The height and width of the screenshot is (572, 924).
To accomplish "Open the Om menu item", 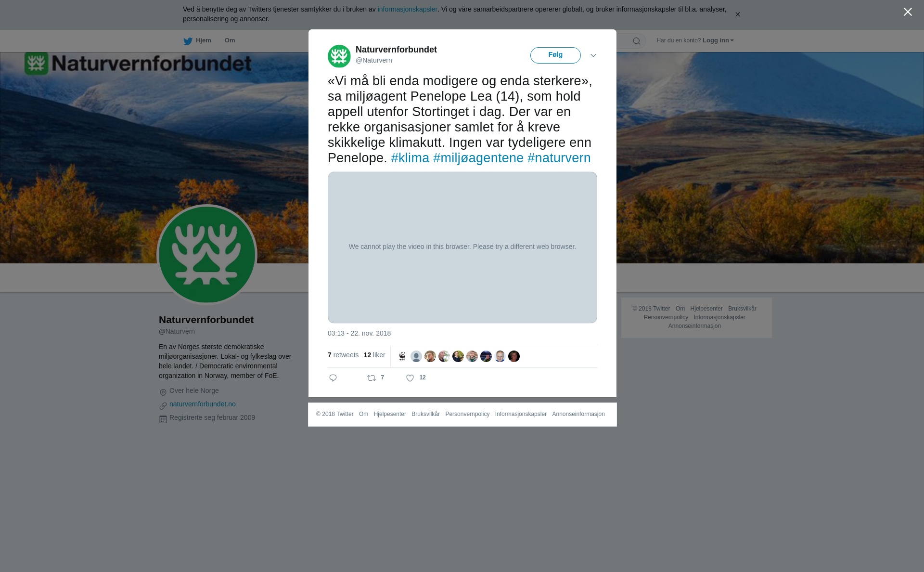I will coord(230,40).
